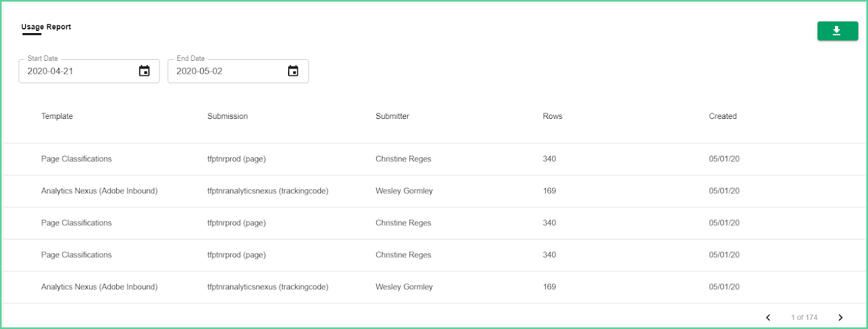The height and width of the screenshot is (329, 868).
Task: Click the Rows column header
Action: point(552,116)
